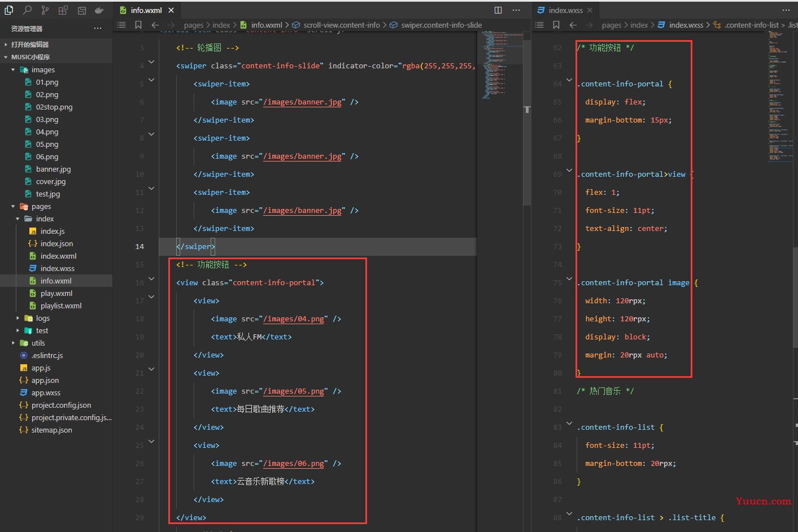Go back with left arrow in info.wxml toolbar
798x532 pixels.
pyautogui.click(x=155, y=25)
